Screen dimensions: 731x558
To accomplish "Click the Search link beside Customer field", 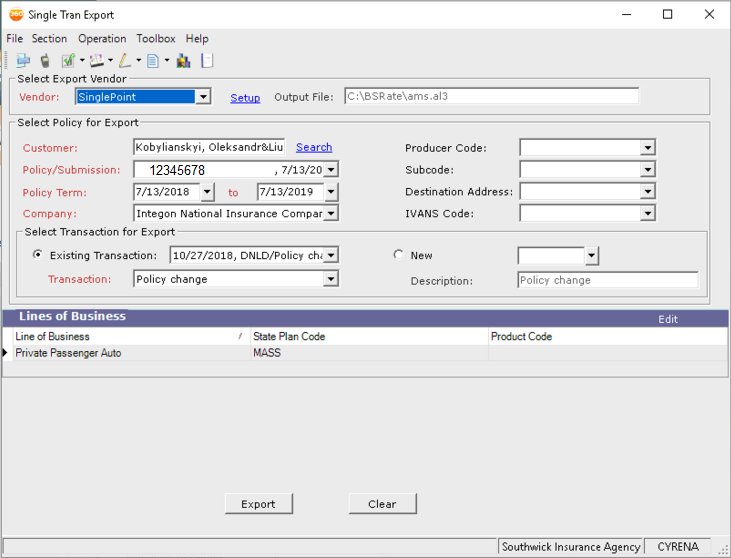I will (x=314, y=147).
